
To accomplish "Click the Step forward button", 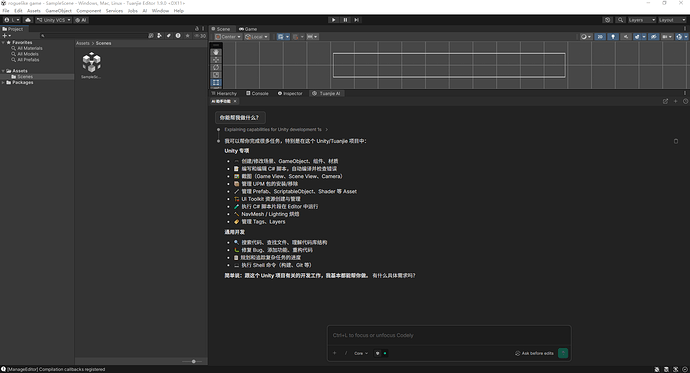I will [x=356, y=20].
